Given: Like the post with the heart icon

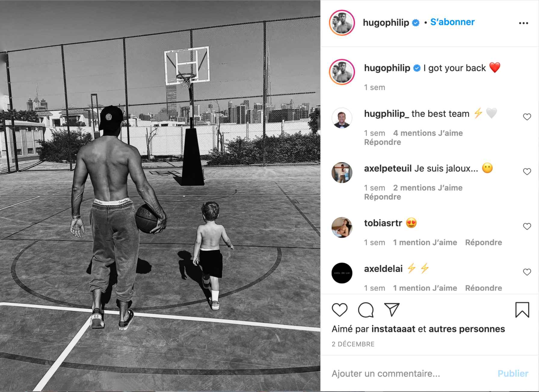Looking at the screenshot, I should (340, 310).
